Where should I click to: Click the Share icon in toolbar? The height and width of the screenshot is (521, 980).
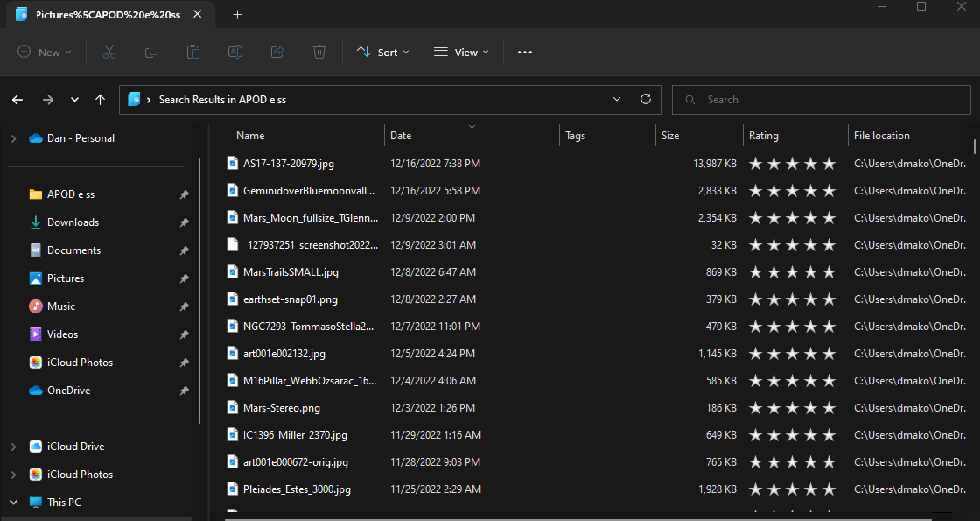[277, 53]
